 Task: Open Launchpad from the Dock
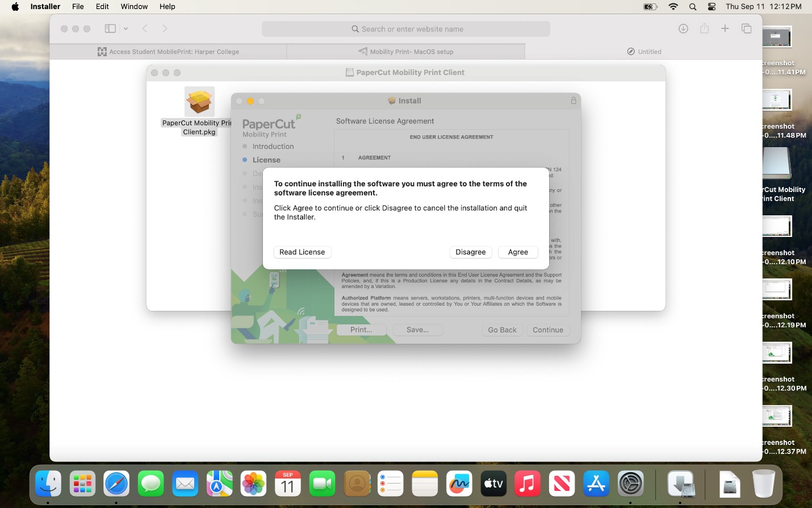[x=82, y=484]
